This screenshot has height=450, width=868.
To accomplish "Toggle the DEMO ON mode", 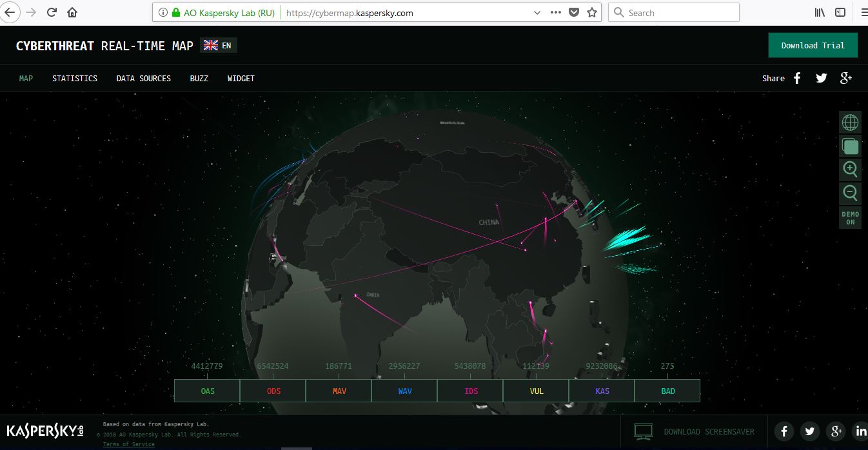I will (x=850, y=218).
